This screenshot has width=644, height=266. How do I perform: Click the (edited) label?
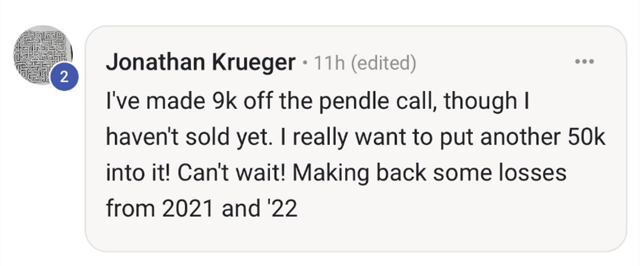coord(384,63)
